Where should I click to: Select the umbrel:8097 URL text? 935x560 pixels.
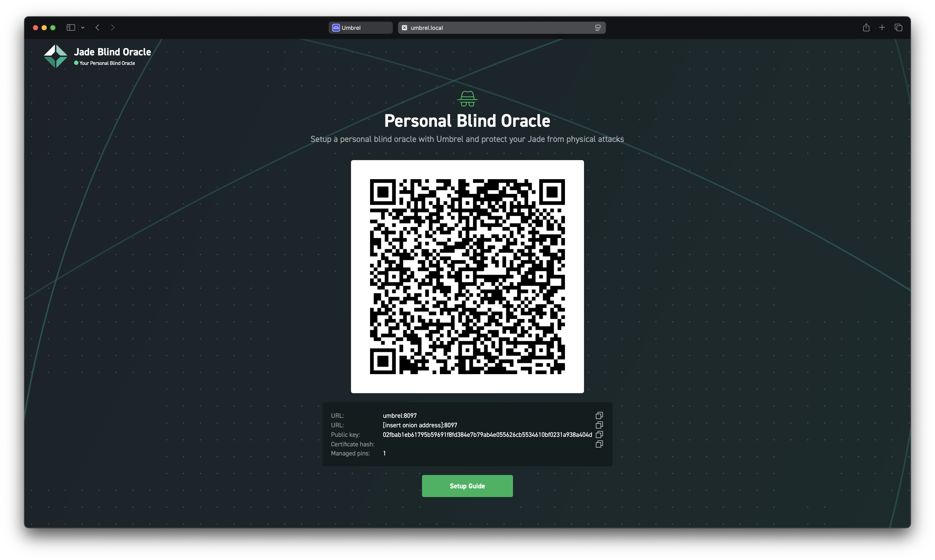click(400, 415)
